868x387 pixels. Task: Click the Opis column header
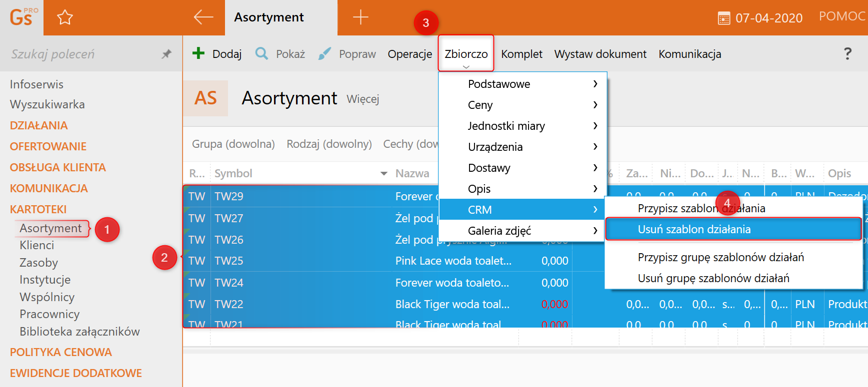pyautogui.click(x=839, y=173)
